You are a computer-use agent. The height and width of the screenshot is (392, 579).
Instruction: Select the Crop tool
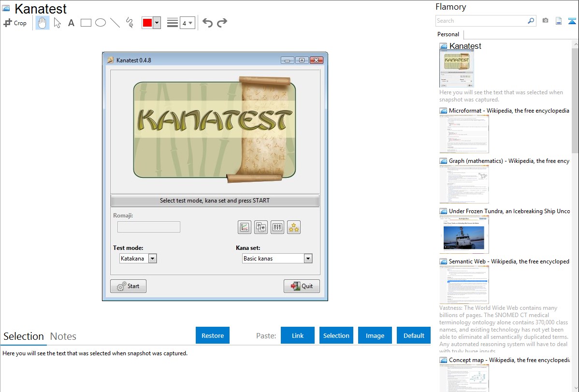[x=15, y=23]
